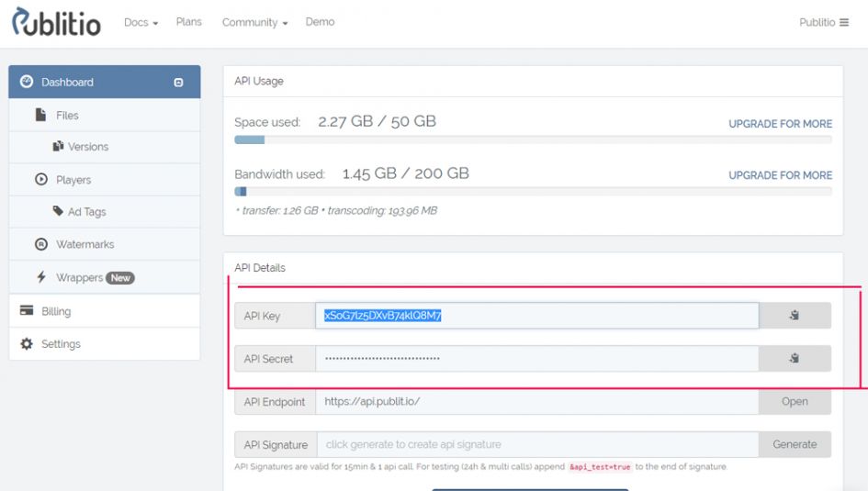This screenshot has height=491, width=868.
Task: Click the Files document icon
Action: [x=40, y=115]
